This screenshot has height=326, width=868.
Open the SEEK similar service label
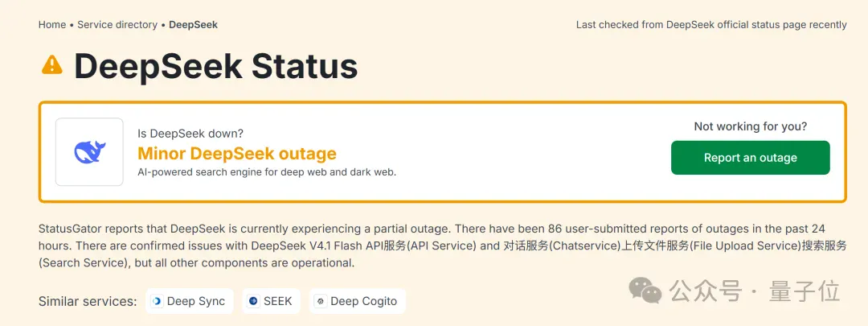[278, 302]
